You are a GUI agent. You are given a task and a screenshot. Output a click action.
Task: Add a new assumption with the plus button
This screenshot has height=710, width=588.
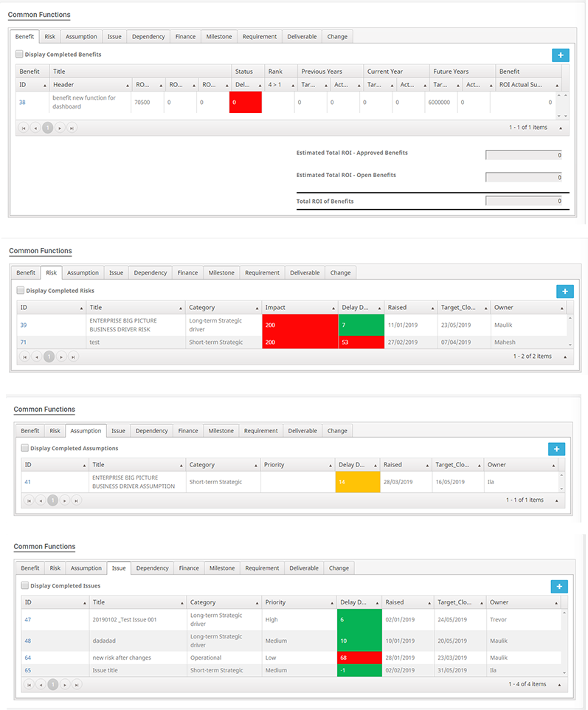556,449
